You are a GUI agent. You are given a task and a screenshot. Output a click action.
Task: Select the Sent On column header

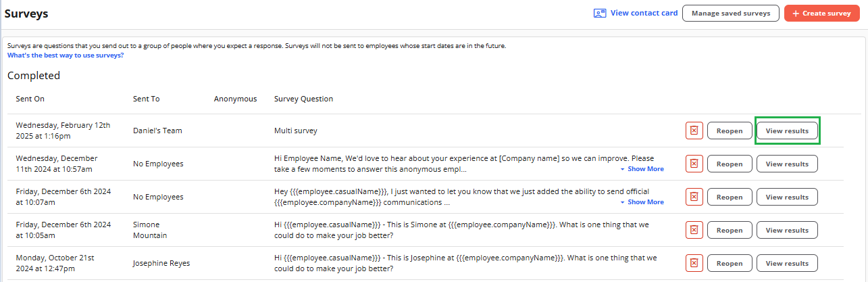30,99
